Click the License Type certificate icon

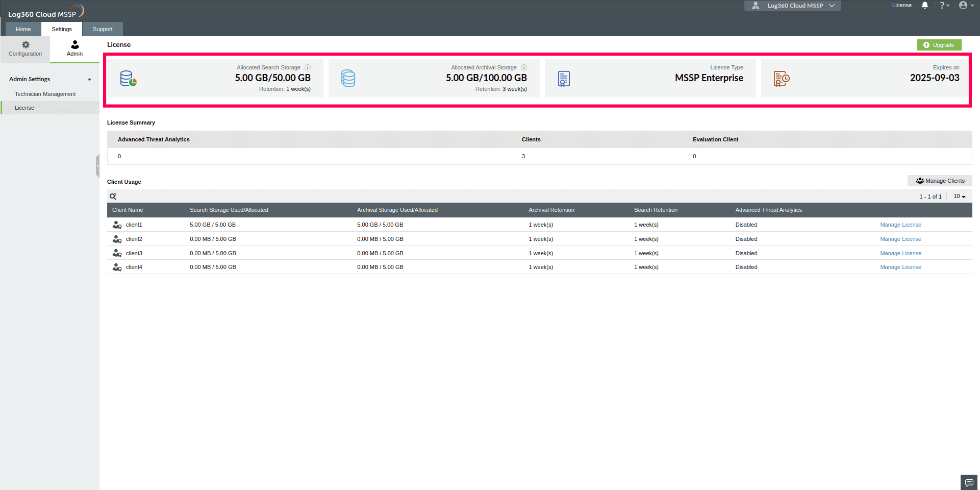point(564,79)
